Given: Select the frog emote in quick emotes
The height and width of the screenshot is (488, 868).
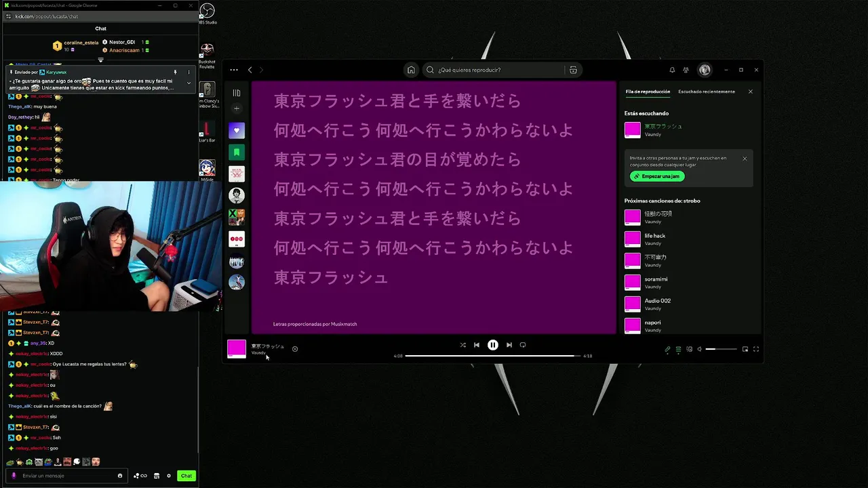Looking at the screenshot, I should [x=10, y=462].
